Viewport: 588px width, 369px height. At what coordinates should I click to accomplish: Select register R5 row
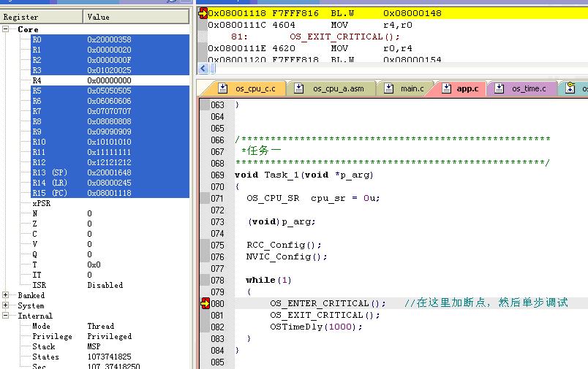coord(110,91)
